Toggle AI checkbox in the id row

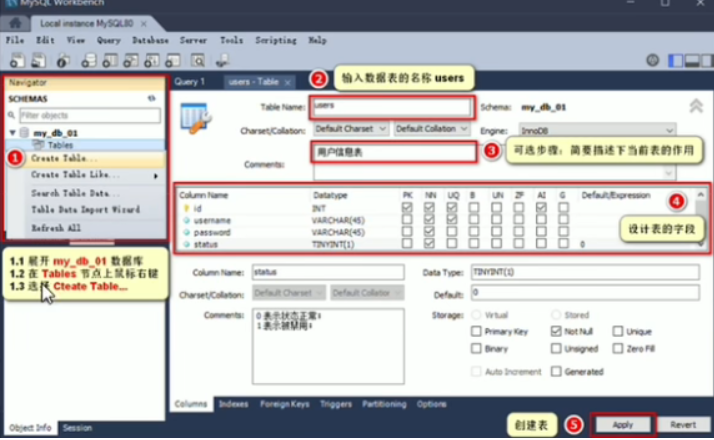(x=541, y=208)
